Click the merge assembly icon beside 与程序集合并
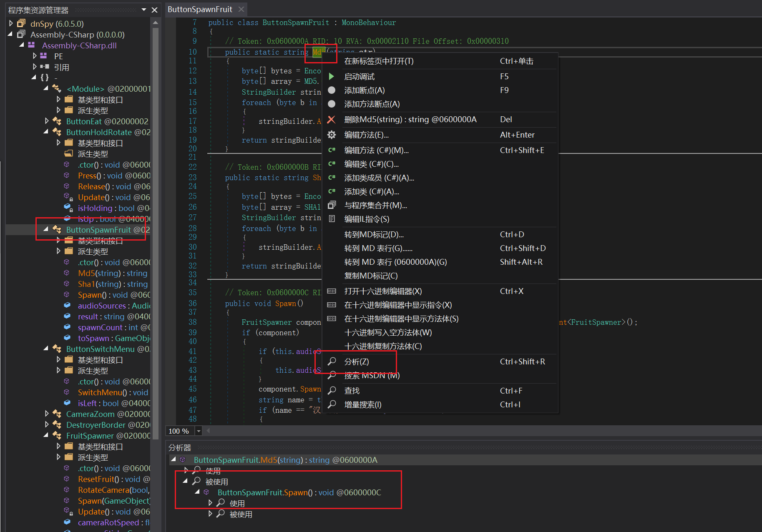The height and width of the screenshot is (532, 762). point(332,205)
